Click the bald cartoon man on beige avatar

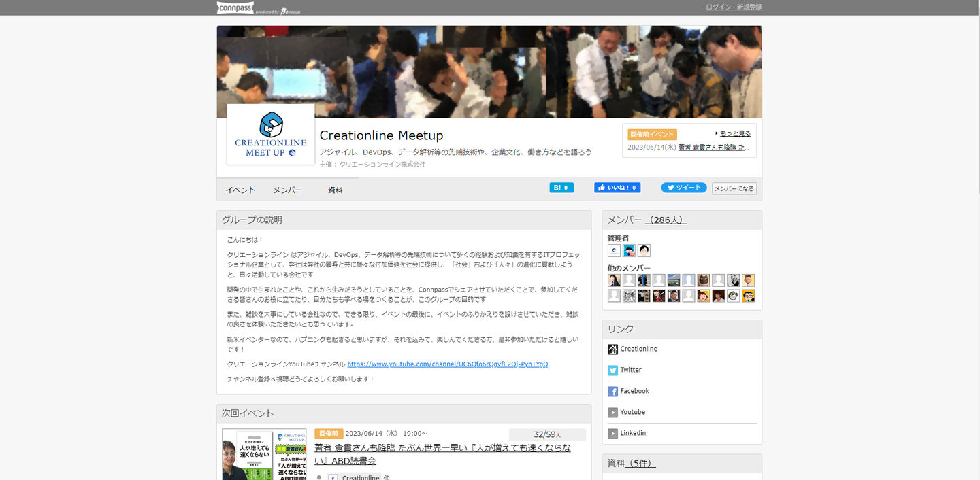(749, 280)
